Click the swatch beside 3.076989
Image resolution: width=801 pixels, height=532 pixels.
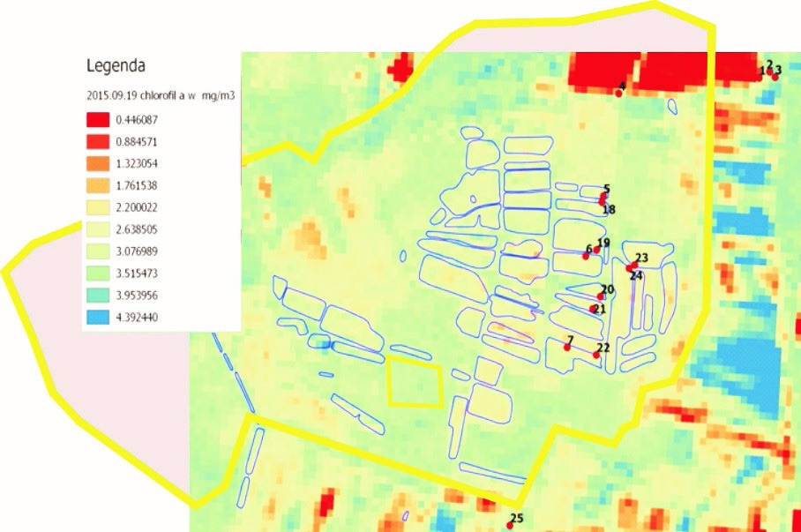click(98, 251)
